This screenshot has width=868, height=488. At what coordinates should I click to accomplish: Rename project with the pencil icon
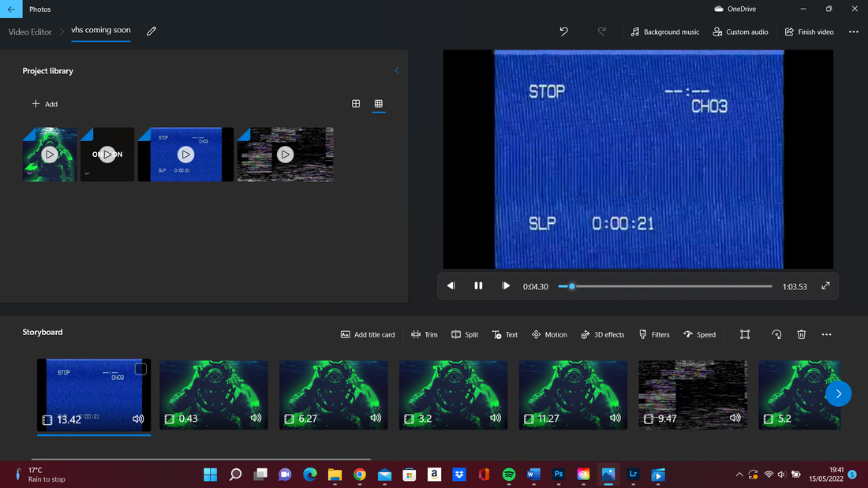152,32
